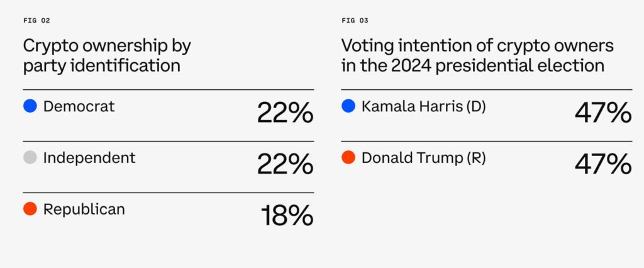Click the blue Democrat dot
The image size is (644, 268).
click(30, 106)
